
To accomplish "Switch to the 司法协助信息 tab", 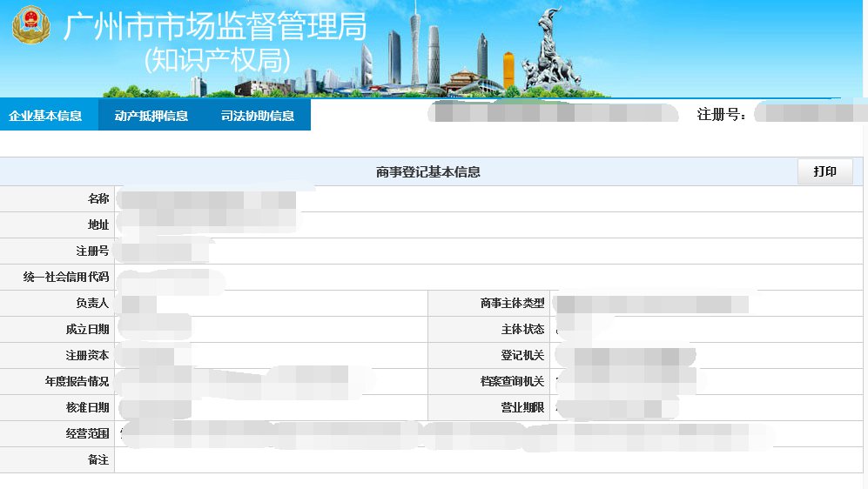I will pyautogui.click(x=258, y=116).
